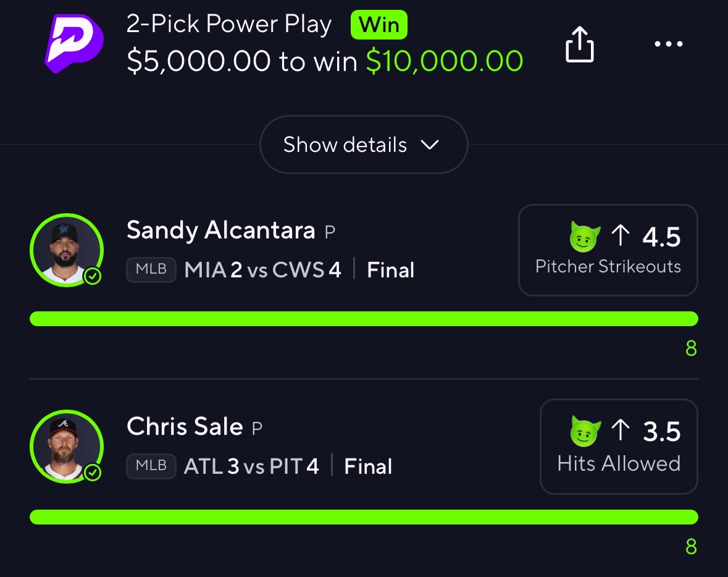Tap the green demon emoji on Sale's pick
Screen dimensions: 728x577
click(585, 432)
